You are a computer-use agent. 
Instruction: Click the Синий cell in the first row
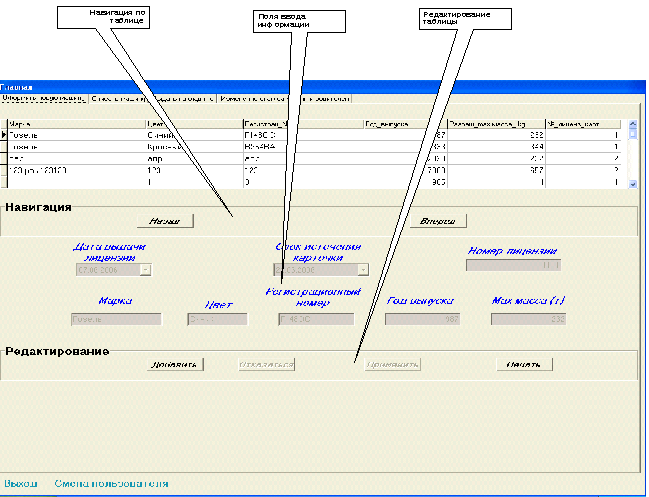[x=195, y=135]
